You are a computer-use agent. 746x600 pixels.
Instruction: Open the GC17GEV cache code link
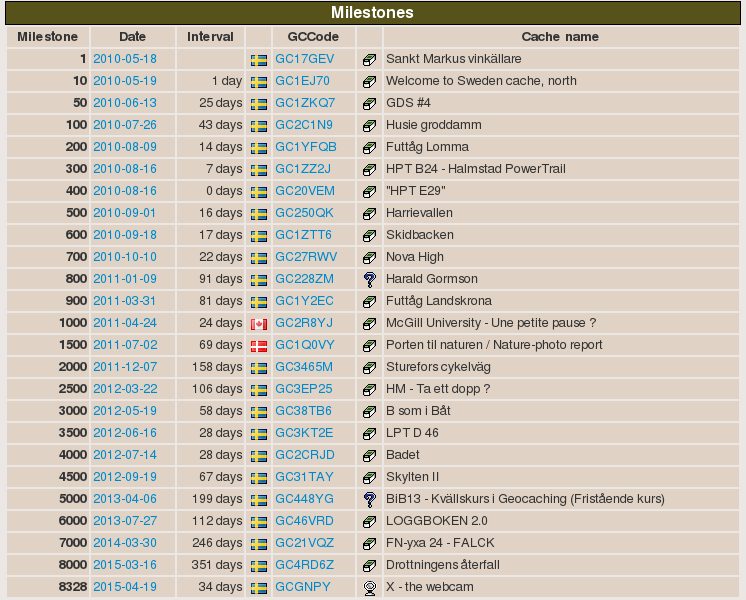(304, 59)
